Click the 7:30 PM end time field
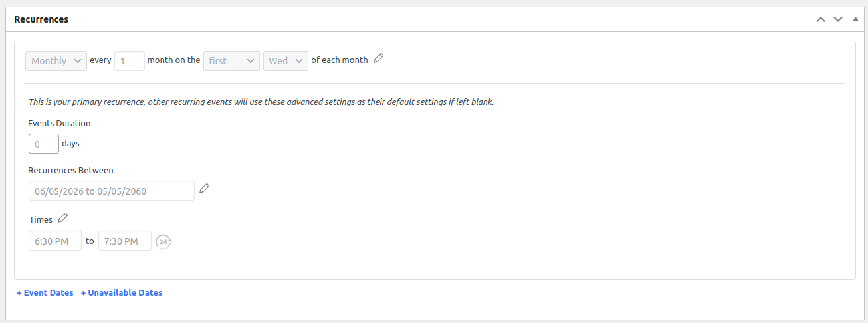The width and height of the screenshot is (868, 323). pyautogui.click(x=125, y=241)
